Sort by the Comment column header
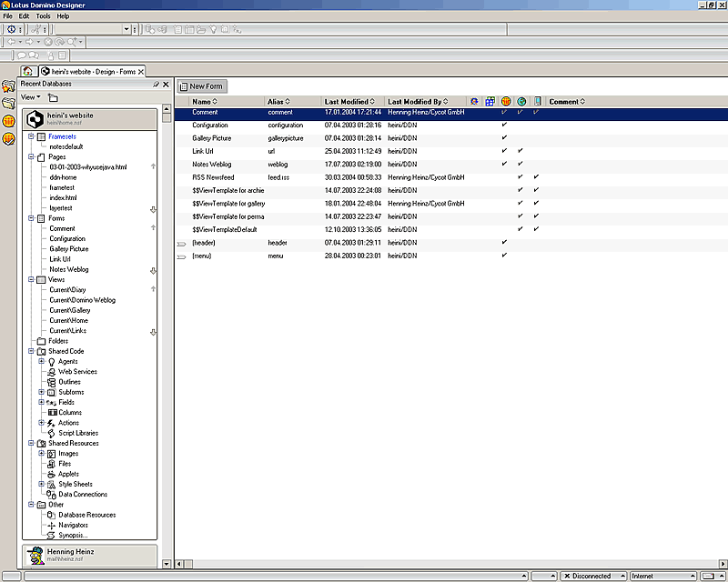728x582 pixels. pos(567,102)
